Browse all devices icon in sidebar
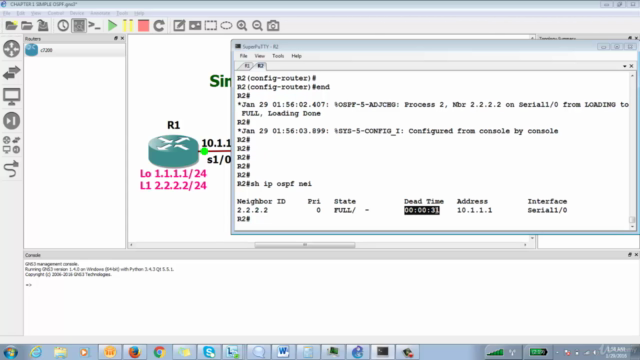The width and height of the screenshot is (640, 360). pyautogui.click(x=11, y=145)
